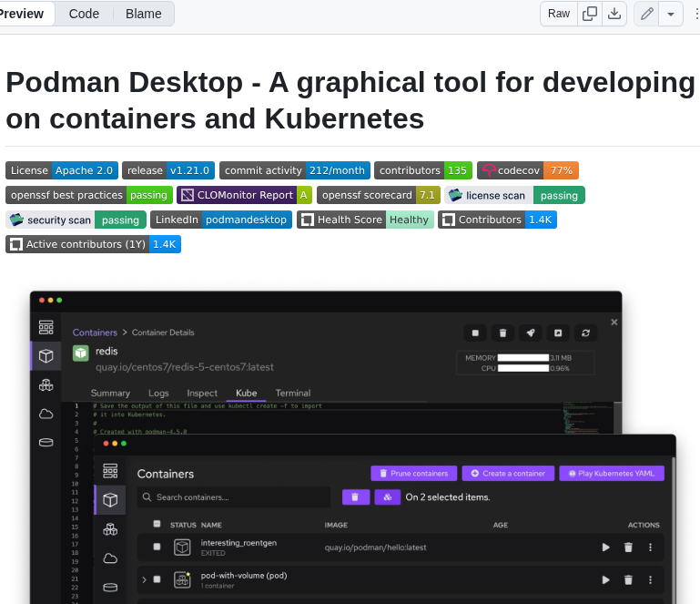Click Containers cube icon in back window sidebar
The width and height of the screenshot is (700, 604).
(x=46, y=355)
